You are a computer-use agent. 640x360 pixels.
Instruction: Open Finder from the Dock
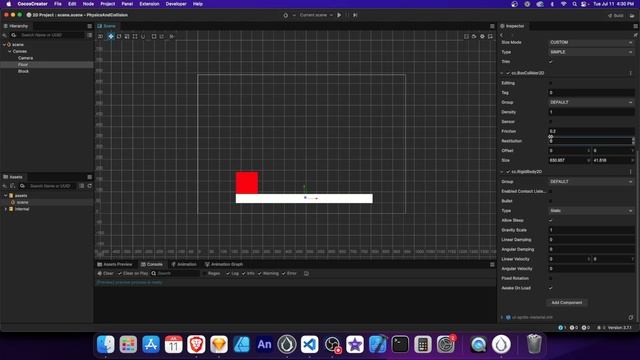[x=106, y=344]
